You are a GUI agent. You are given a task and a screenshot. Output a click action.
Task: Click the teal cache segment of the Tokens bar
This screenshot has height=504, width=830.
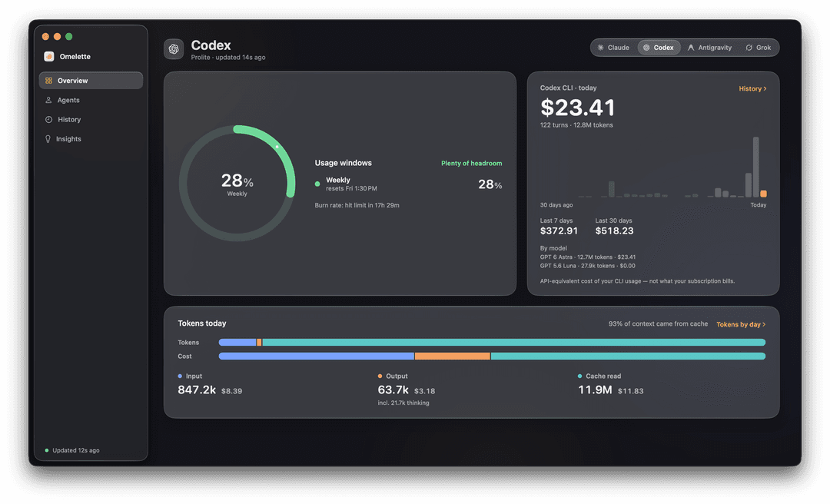(513, 343)
